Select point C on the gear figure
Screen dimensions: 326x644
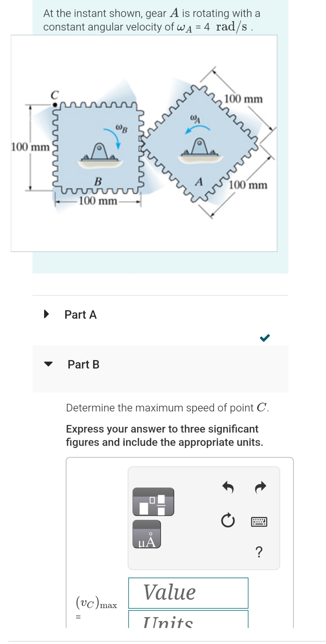[x=55, y=104]
